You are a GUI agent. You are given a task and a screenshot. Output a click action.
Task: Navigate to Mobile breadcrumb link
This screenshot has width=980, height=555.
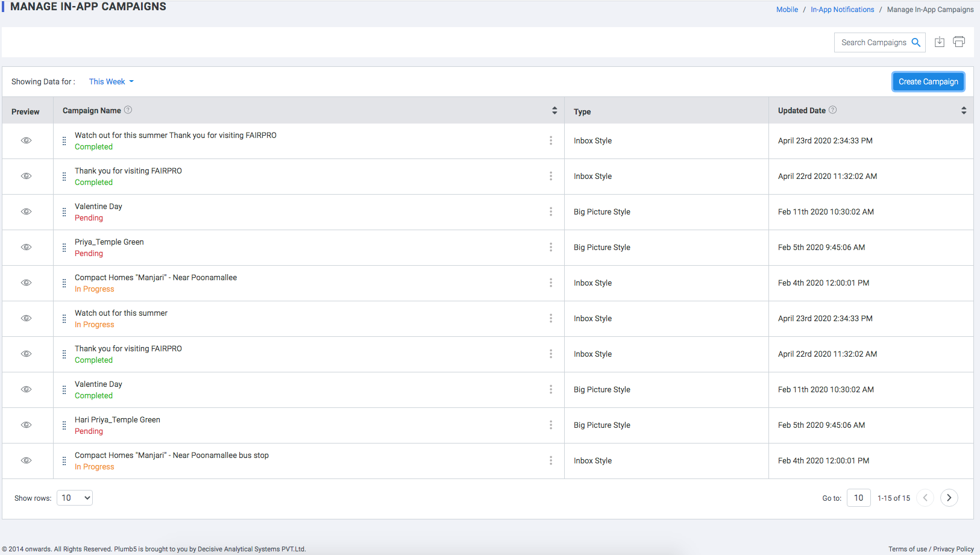[787, 10]
